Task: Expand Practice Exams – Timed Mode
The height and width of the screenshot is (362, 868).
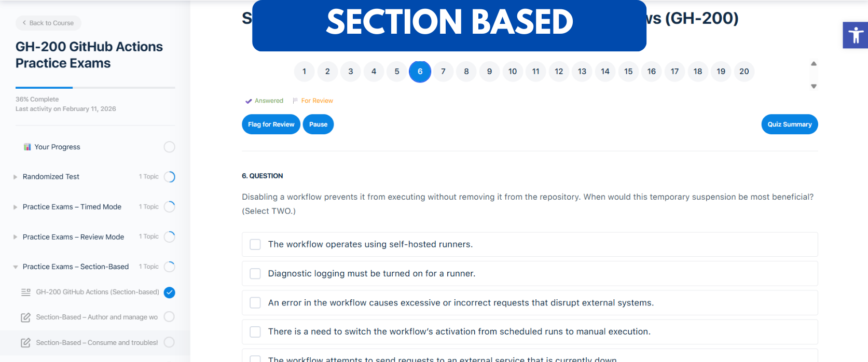Action: tap(15, 206)
